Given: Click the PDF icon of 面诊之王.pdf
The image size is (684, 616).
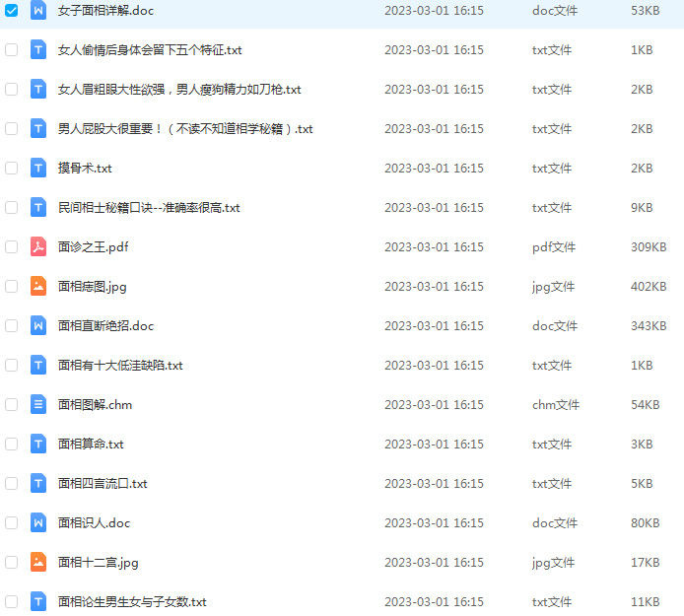Looking at the screenshot, I should 38,247.
